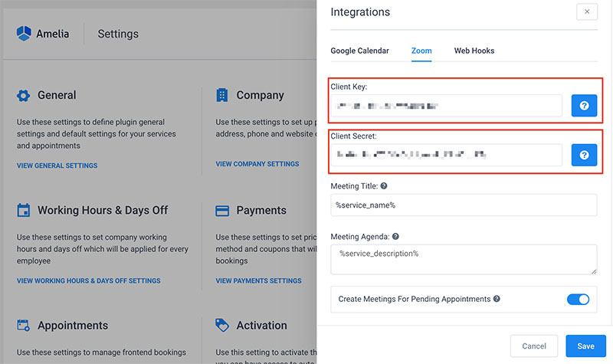Select the Zoom tab
Screen dimensions: 613x364
421,51
